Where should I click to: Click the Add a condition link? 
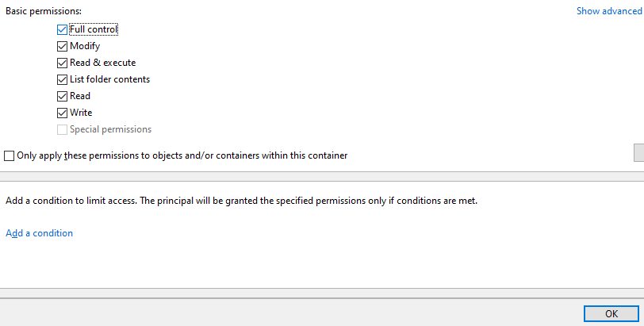[39, 233]
